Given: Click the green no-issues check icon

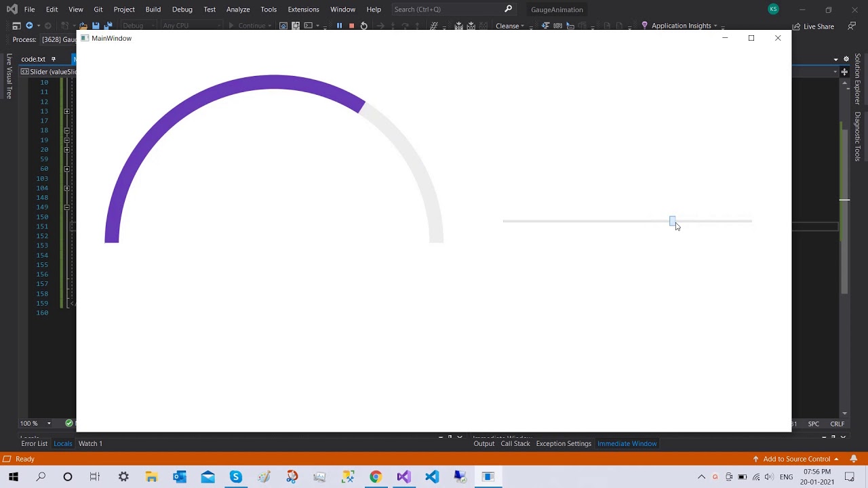Looking at the screenshot, I should click(69, 424).
